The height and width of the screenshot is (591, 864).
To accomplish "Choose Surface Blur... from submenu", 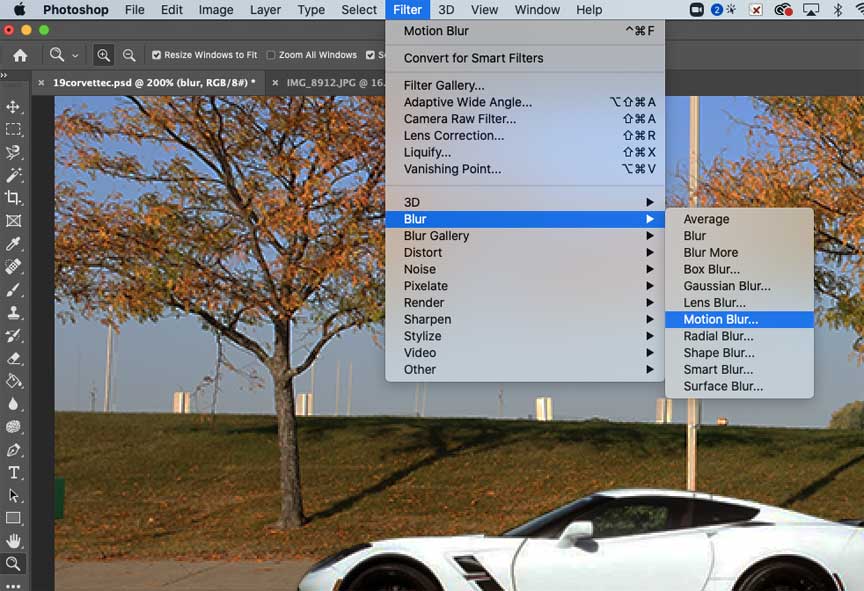I will pyautogui.click(x=739, y=386).
